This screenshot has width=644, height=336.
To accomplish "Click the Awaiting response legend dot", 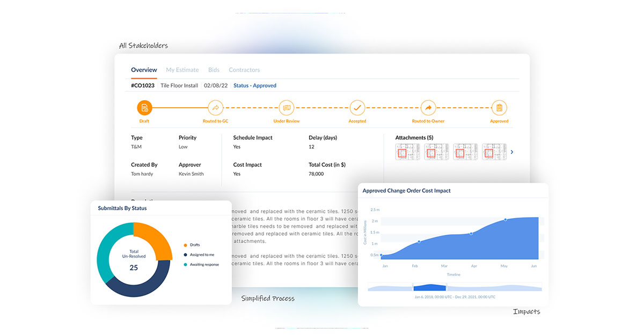I will [185, 264].
